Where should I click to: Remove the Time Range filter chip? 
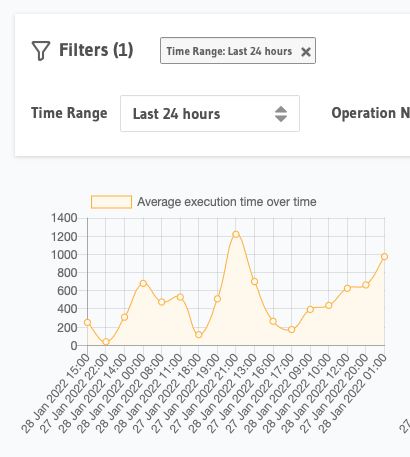pos(306,52)
